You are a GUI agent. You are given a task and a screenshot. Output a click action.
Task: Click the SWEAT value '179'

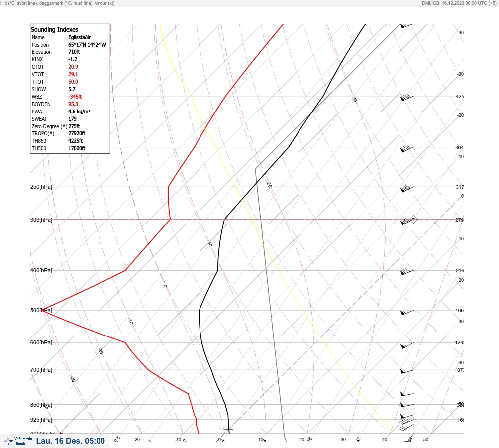coord(72,119)
